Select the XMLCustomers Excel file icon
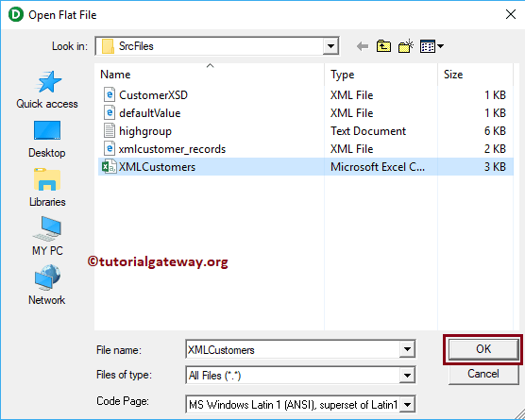 [x=110, y=167]
